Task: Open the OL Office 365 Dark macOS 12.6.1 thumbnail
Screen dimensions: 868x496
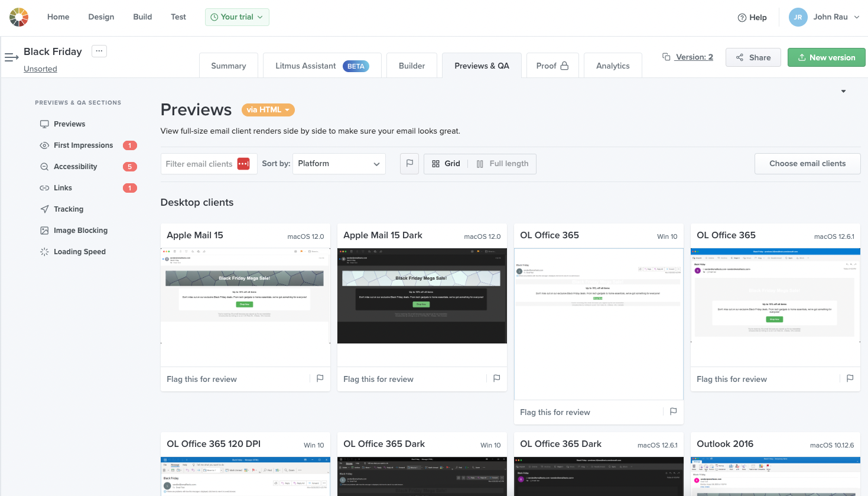Action: [x=599, y=476]
